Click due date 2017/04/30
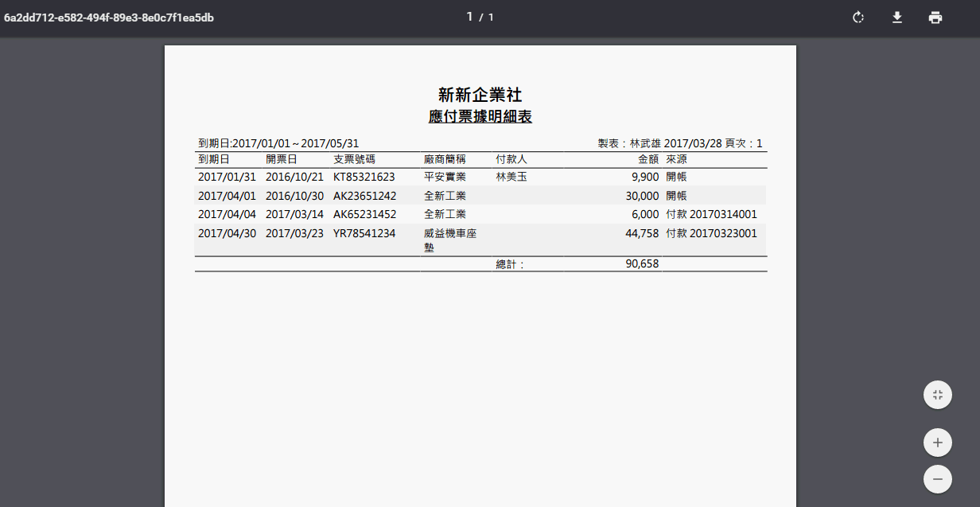Image resolution: width=980 pixels, height=507 pixels. point(227,233)
